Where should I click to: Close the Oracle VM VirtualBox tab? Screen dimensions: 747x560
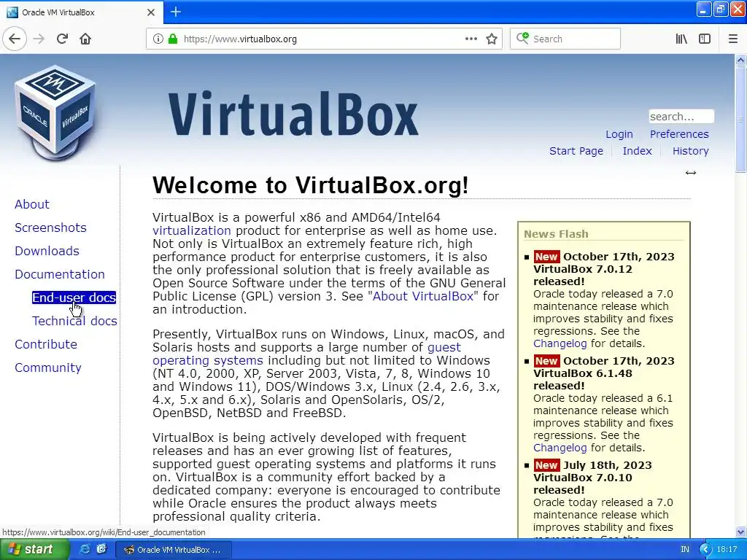pyautogui.click(x=151, y=12)
